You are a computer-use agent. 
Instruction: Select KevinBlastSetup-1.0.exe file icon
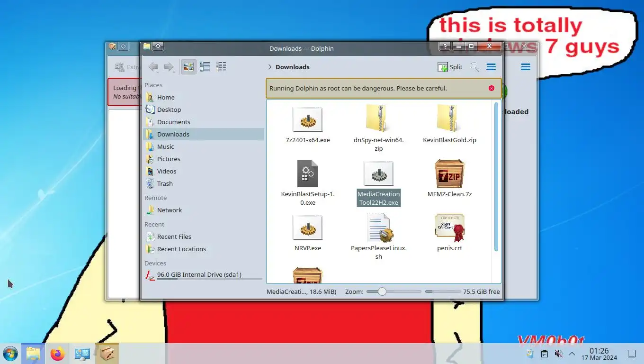(308, 173)
